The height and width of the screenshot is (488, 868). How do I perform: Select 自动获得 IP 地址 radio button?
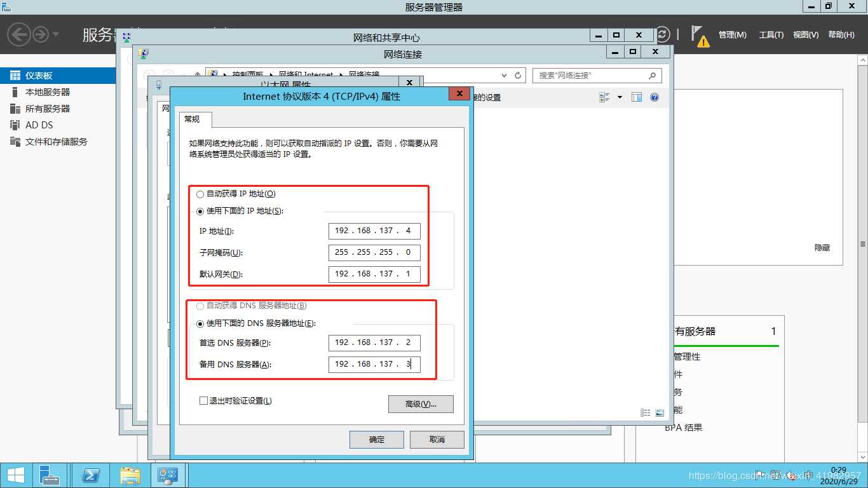point(201,194)
